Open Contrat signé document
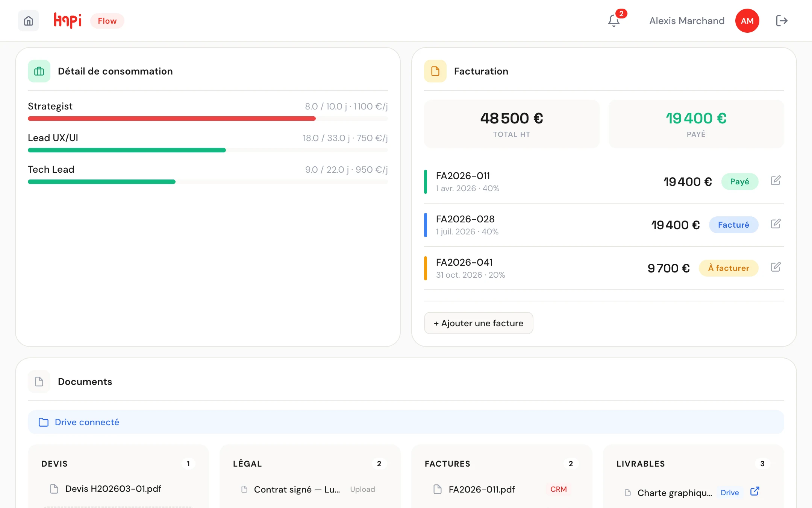This screenshot has width=812, height=508. click(x=297, y=489)
